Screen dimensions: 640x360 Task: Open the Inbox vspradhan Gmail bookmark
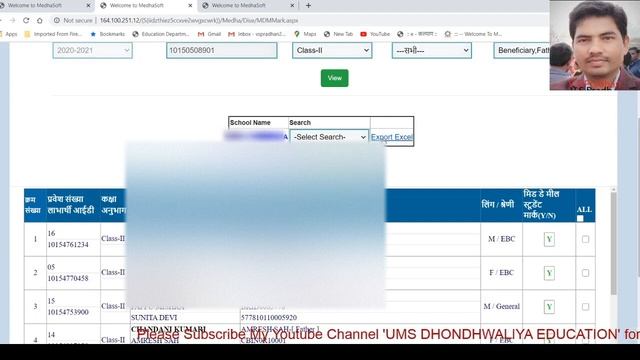[257, 34]
